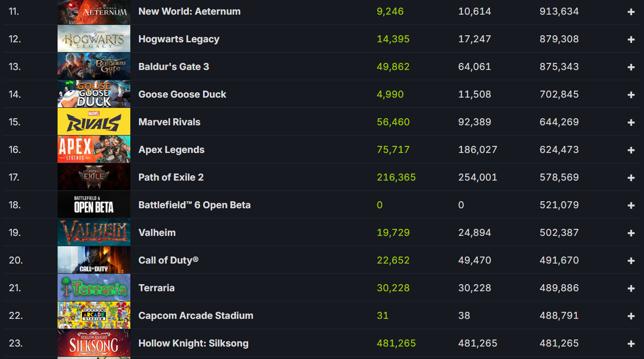Click the plus icon for Apex Legends
Viewport: 644px width, 359px height.
click(631, 150)
